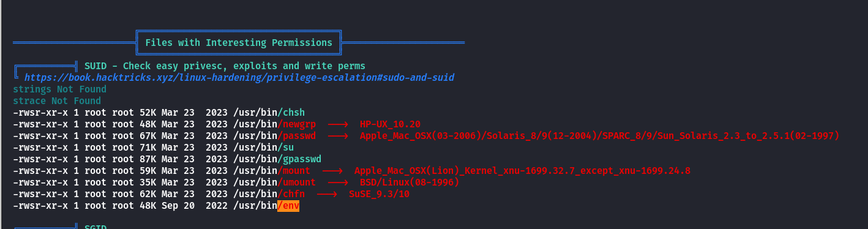This screenshot has height=229, width=868.
Task: Click the arrow next to newgrp
Action: point(338,124)
